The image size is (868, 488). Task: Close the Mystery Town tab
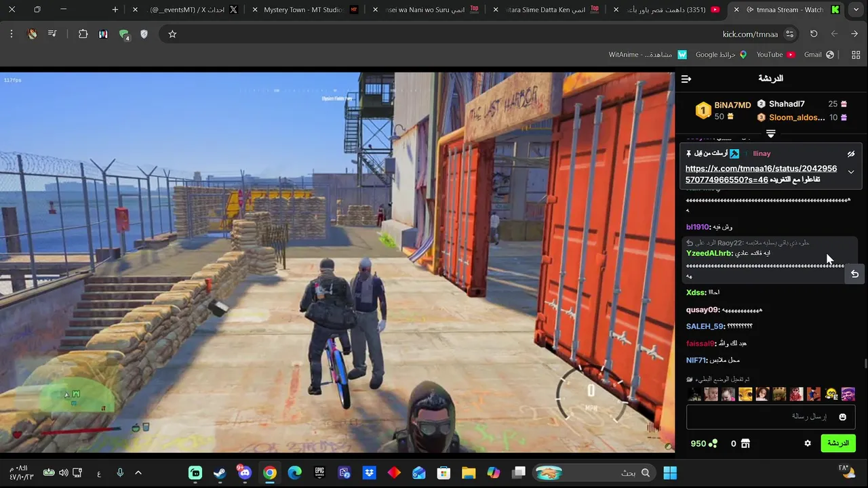(254, 9)
